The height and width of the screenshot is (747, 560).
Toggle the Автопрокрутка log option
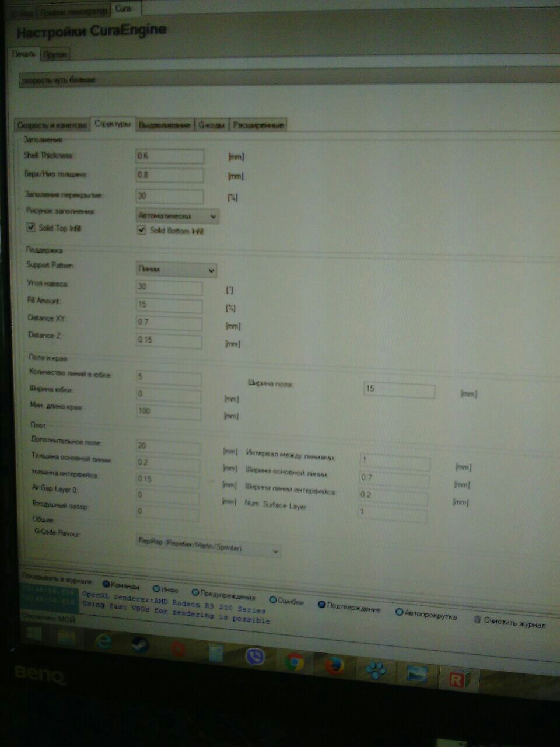(x=399, y=612)
